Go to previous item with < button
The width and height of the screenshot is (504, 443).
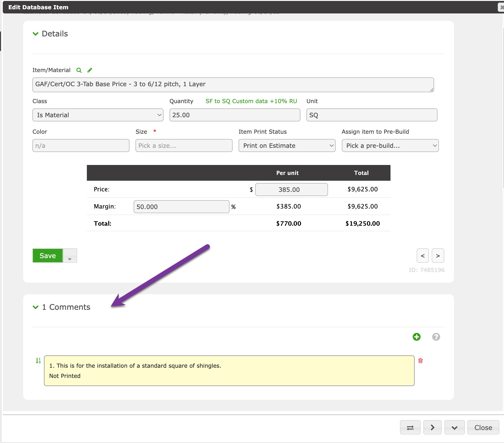coord(422,256)
